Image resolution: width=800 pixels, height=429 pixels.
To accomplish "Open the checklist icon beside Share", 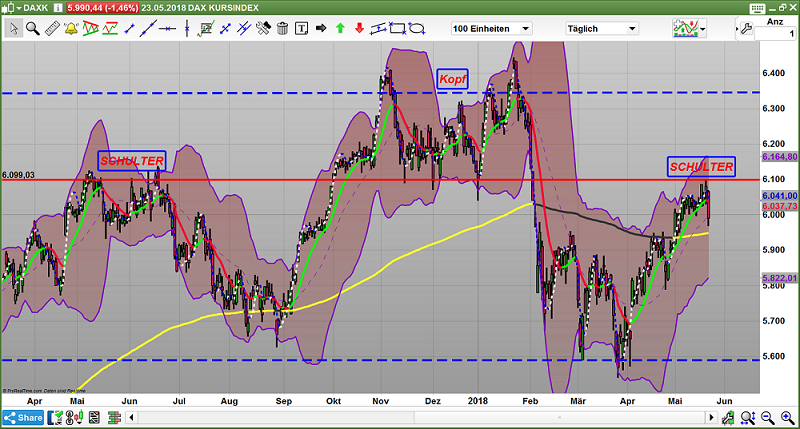I will click(55, 418).
